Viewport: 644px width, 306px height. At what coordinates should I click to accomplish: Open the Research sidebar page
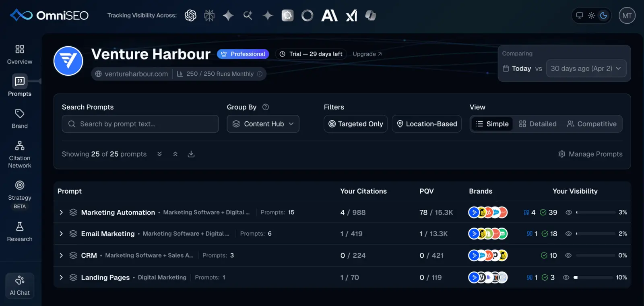pos(20,232)
